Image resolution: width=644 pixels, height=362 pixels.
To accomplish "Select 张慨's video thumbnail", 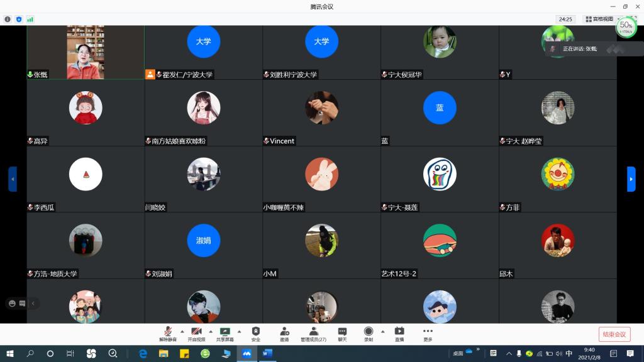I will pos(86,52).
